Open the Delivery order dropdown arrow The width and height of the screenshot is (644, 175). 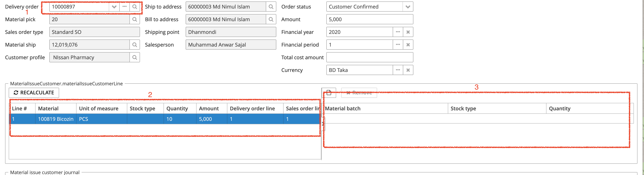point(114,7)
